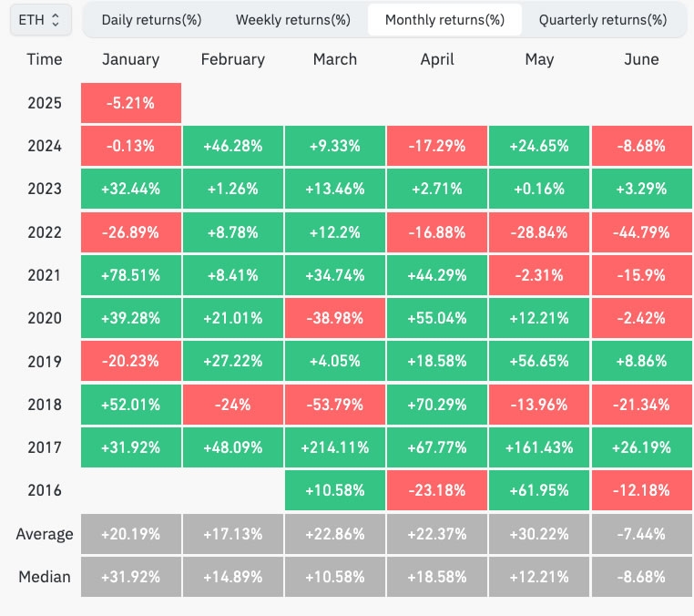Switch to Daily returns(%) tab
Image resolution: width=694 pixels, height=616 pixels.
click(x=151, y=19)
